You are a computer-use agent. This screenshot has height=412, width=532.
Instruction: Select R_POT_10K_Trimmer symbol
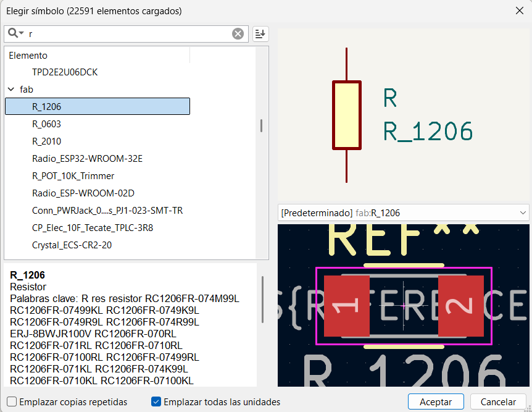[x=73, y=176]
